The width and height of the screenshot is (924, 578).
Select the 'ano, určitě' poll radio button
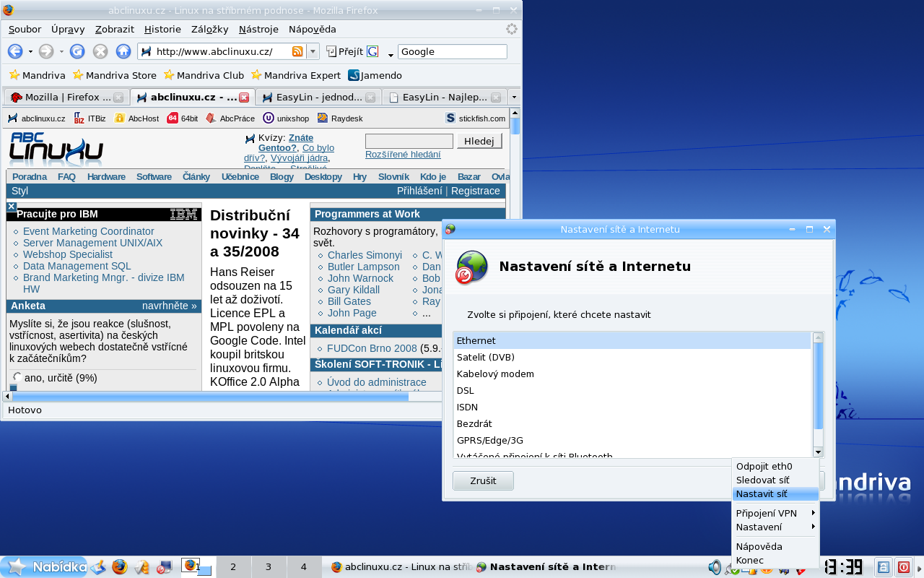pos(17,377)
